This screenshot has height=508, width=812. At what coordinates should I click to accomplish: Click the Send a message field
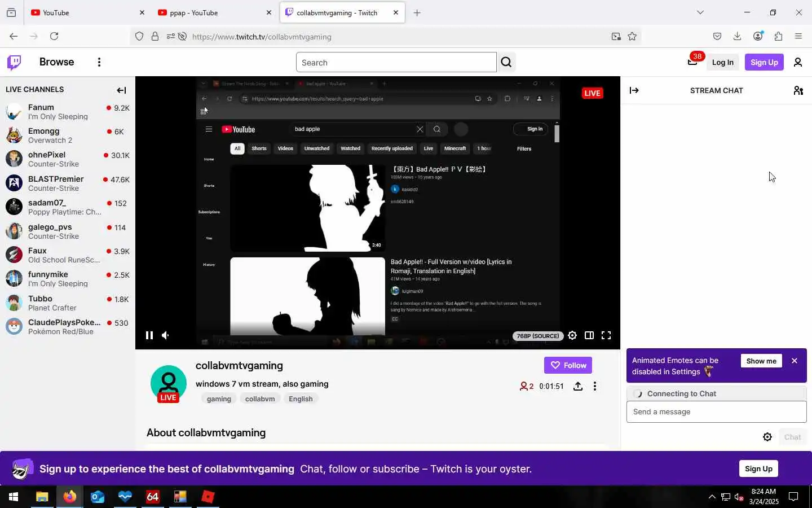716,412
